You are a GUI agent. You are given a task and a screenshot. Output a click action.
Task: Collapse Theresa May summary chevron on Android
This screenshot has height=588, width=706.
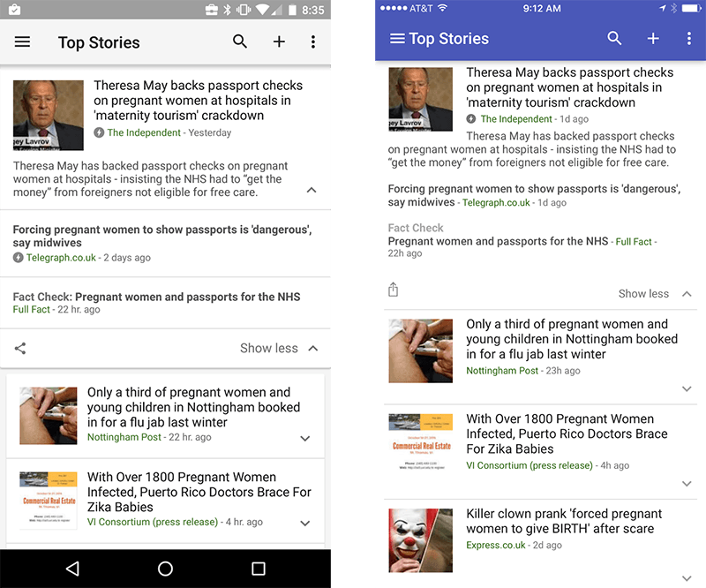[x=312, y=191]
